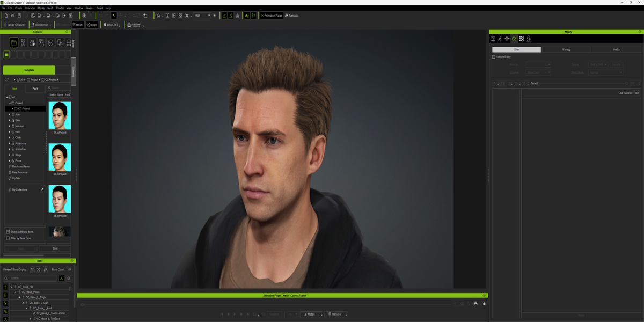The height and width of the screenshot is (322, 644).
Task: Click the Home view icon
Action: [159, 16]
